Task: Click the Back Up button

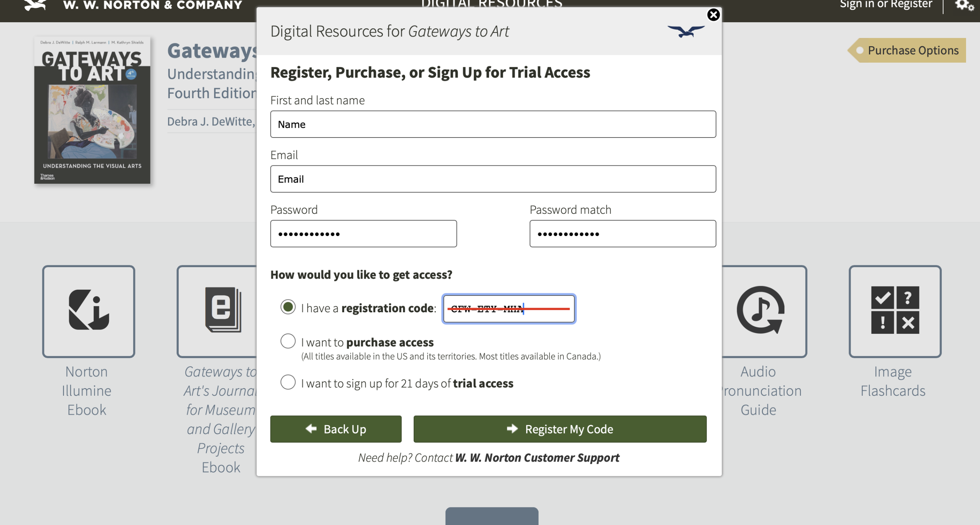Action: pos(336,429)
